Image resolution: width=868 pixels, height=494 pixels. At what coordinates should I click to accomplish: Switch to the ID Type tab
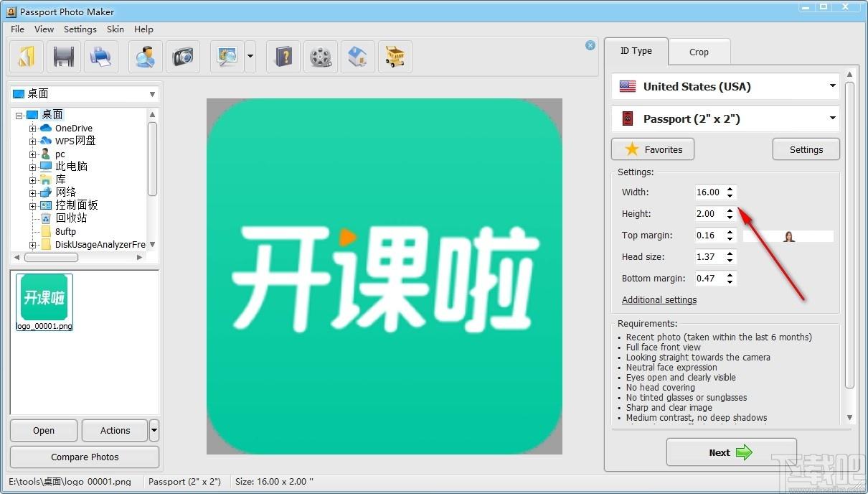point(636,51)
